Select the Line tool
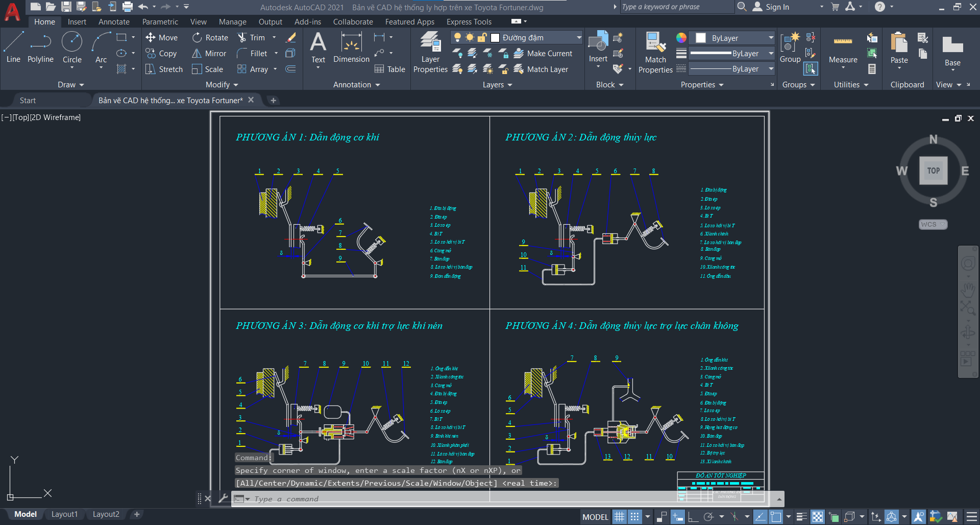 coord(13,47)
